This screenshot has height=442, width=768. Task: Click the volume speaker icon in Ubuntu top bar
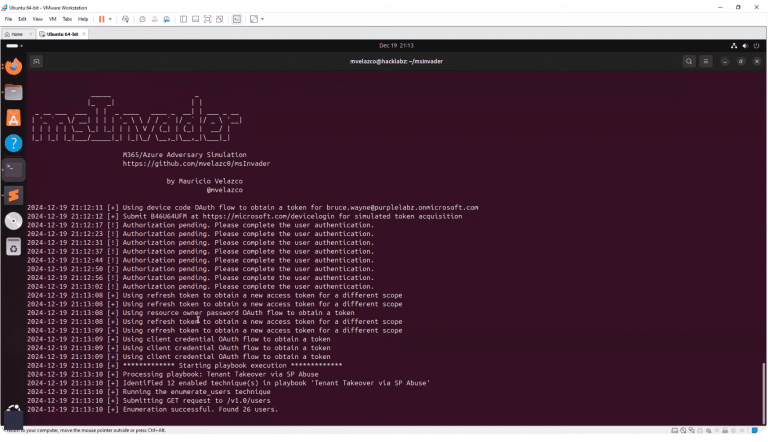click(x=745, y=46)
